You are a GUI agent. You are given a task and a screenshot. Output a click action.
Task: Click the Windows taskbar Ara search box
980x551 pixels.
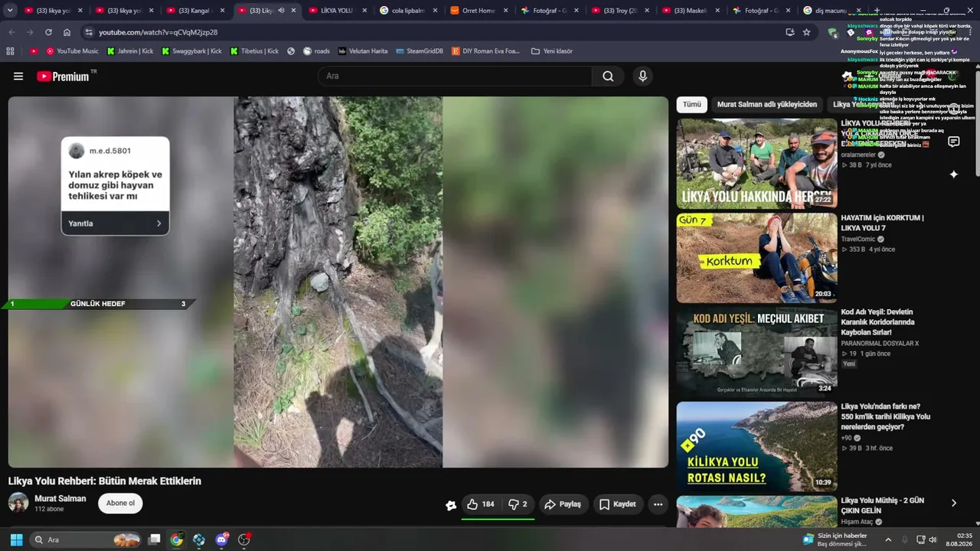(x=87, y=540)
